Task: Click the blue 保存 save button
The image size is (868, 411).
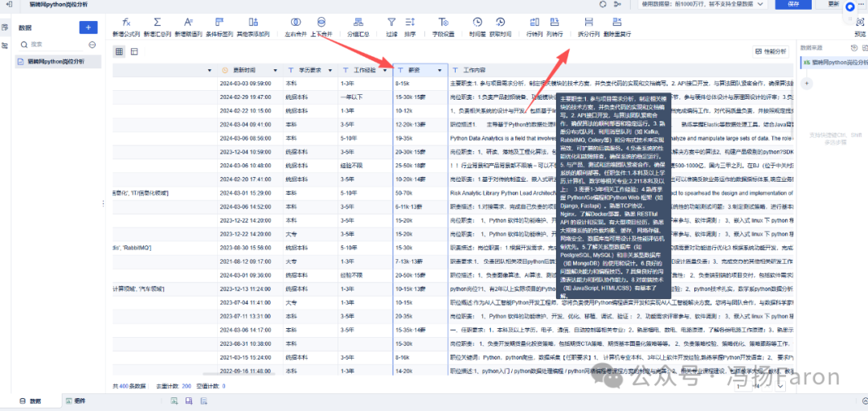Action: pos(792,4)
